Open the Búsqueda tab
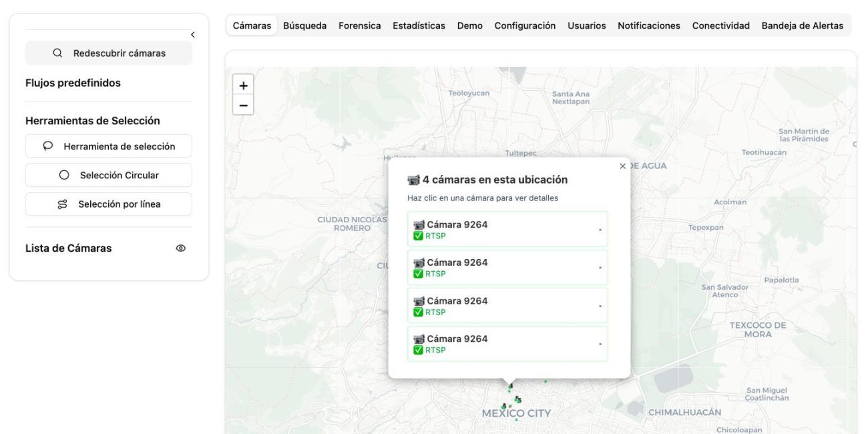Viewport: 868px width, 434px height. point(304,26)
